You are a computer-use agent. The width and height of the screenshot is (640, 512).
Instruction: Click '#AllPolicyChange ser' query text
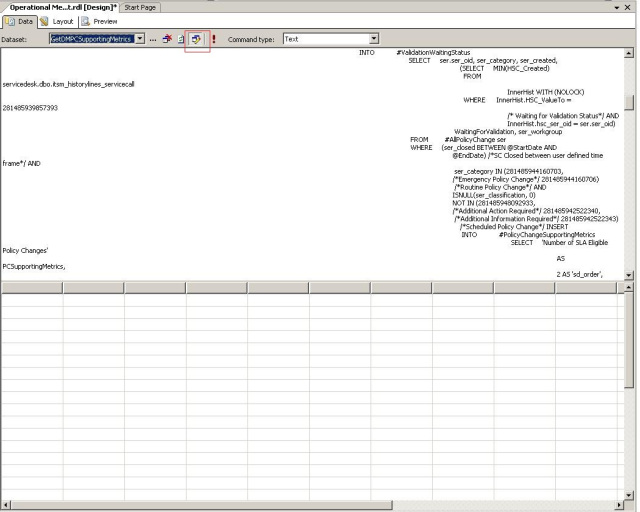[x=475, y=139]
